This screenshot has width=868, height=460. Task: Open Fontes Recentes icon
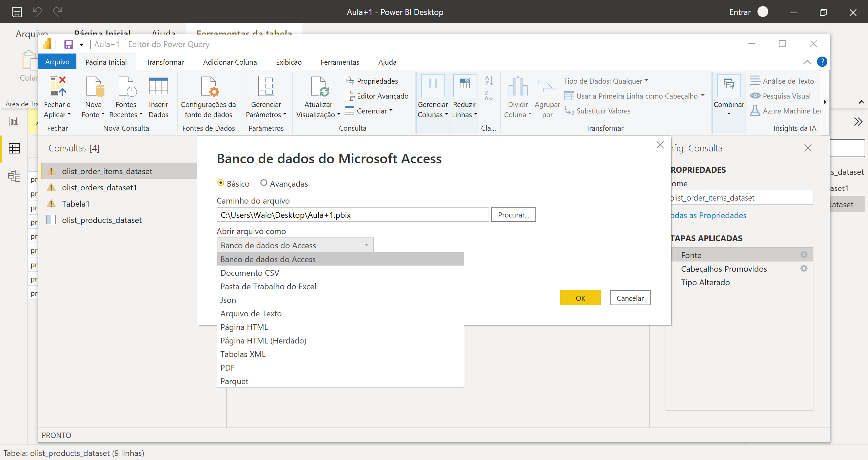(127, 86)
